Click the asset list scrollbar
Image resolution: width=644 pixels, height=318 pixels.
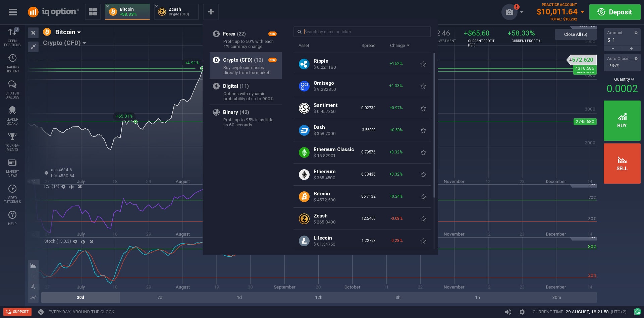pyautogui.click(x=434, y=125)
